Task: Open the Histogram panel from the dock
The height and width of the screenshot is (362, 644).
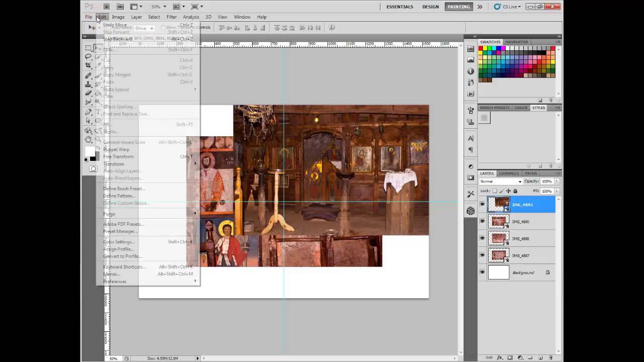Action: pos(471,60)
